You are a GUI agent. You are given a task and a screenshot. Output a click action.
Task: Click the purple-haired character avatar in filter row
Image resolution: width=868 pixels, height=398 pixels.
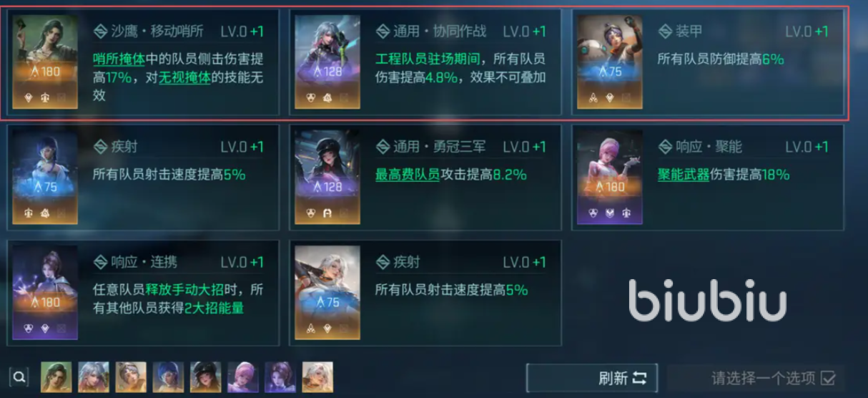point(280,377)
